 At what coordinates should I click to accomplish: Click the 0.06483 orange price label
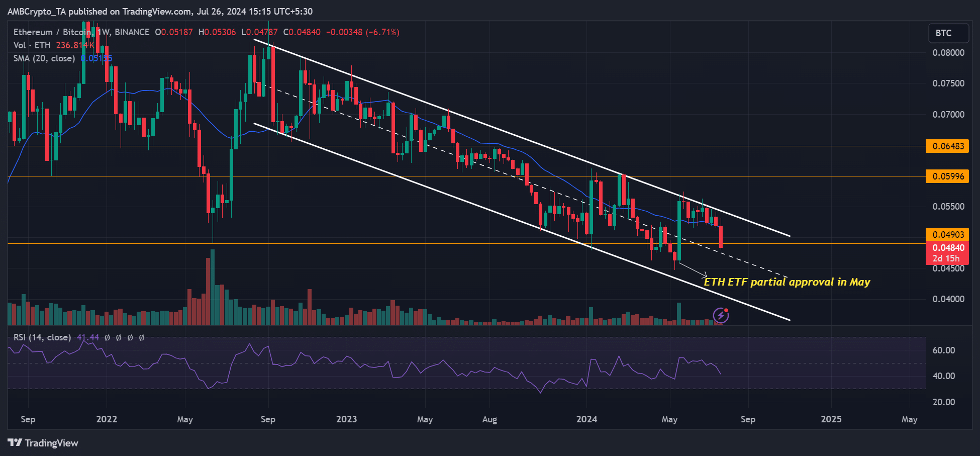coord(947,146)
